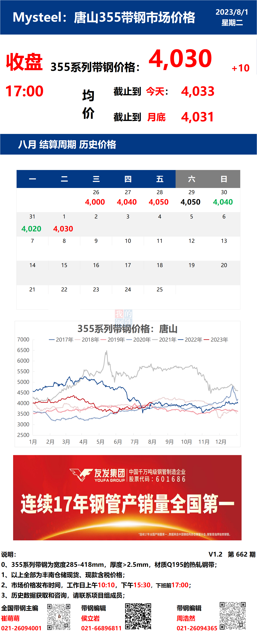Select the 二 weekday column header

[x=64, y=179]
